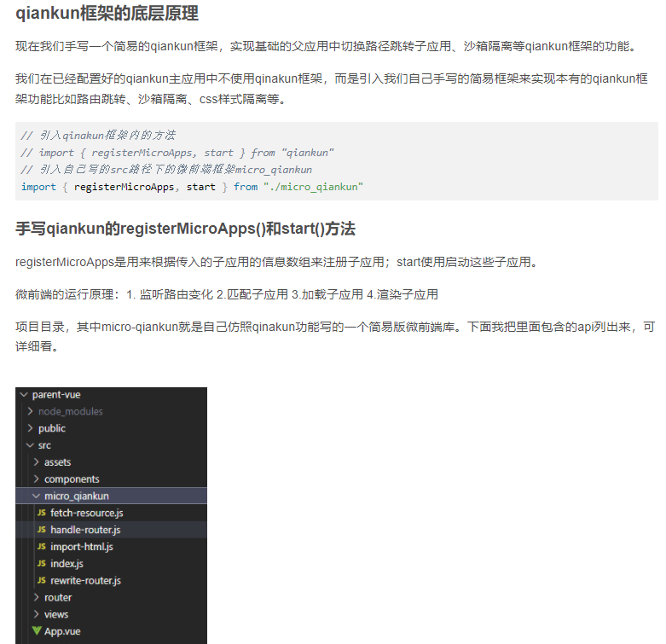
Task: Click the comment mentioning src路径下的微前端框架micro_qiankun
Action: pos(166,170)
